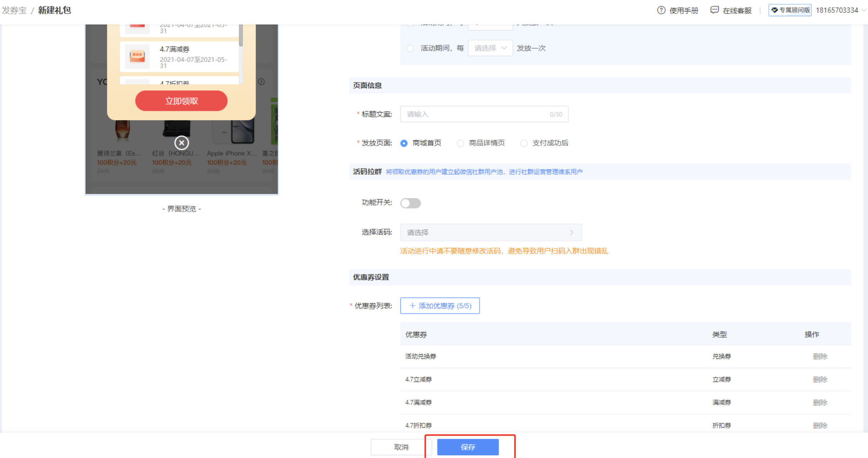Open the 请选择 frequency dropdown

click(490, 48)
